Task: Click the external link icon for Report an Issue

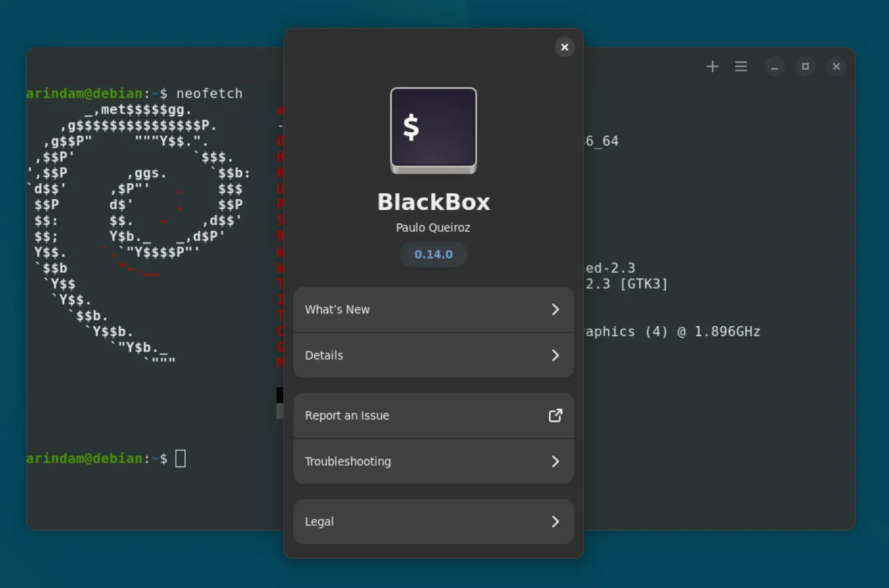Action: click(555, 416)
